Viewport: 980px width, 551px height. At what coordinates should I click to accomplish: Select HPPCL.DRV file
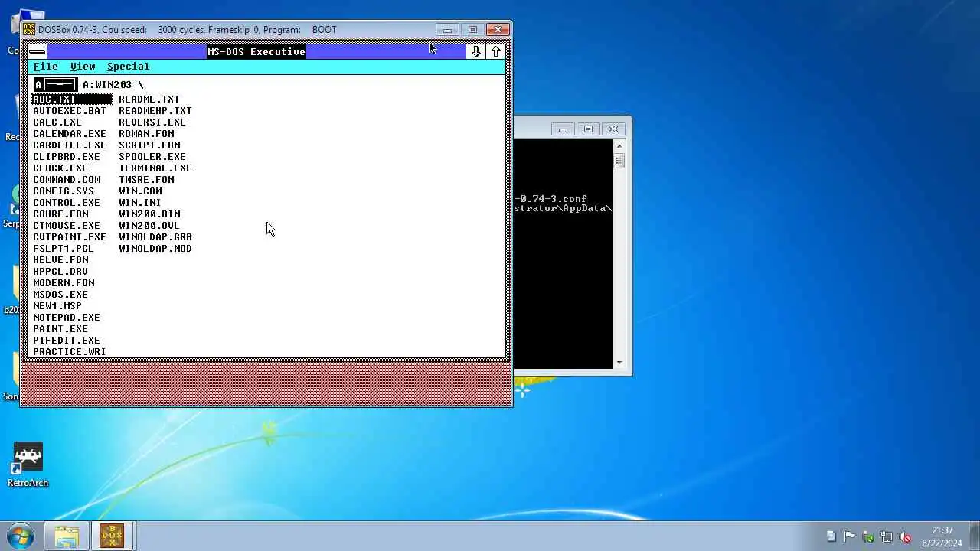click(x=60, y=272)
